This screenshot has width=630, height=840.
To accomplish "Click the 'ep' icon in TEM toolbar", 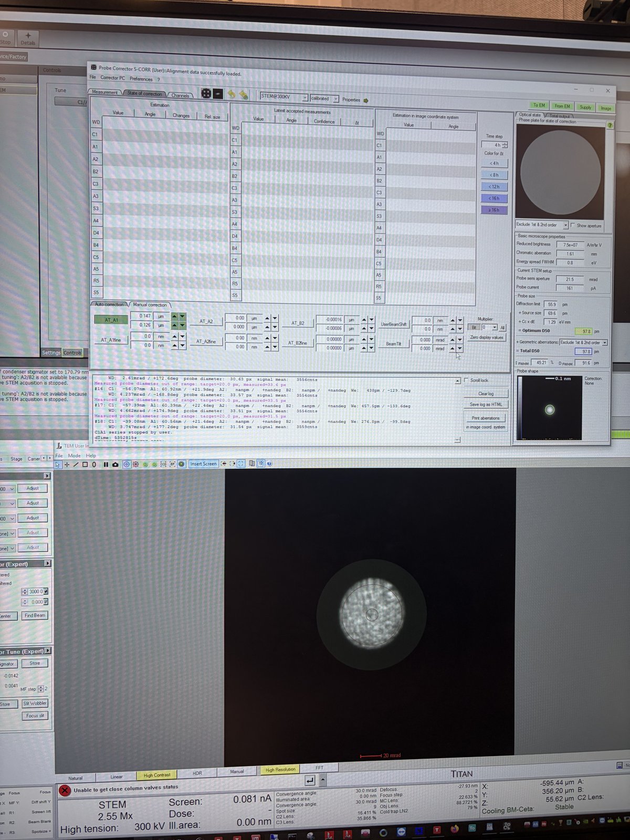I will coord(172,464).
